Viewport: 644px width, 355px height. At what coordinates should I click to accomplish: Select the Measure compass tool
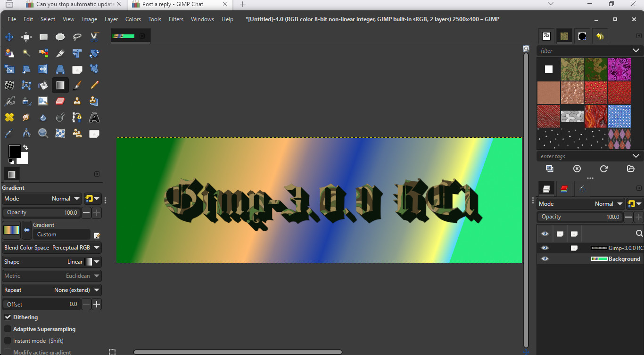(x=26, y=133)
